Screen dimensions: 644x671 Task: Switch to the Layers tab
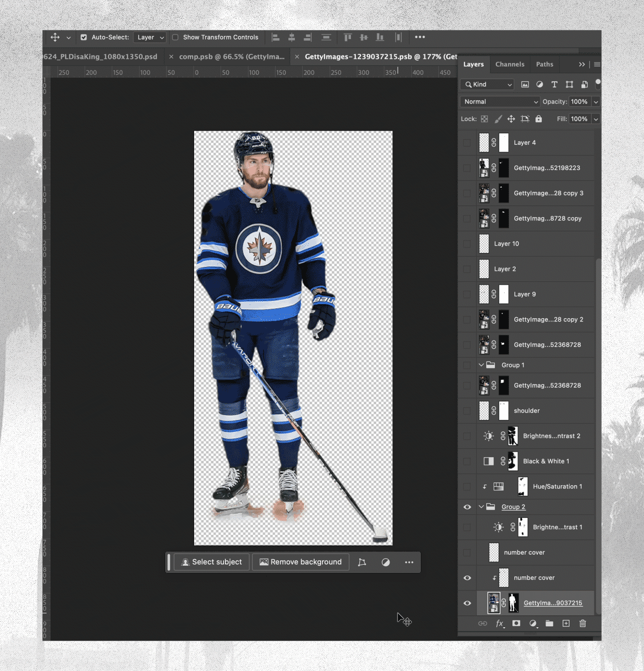pos(473,64)
